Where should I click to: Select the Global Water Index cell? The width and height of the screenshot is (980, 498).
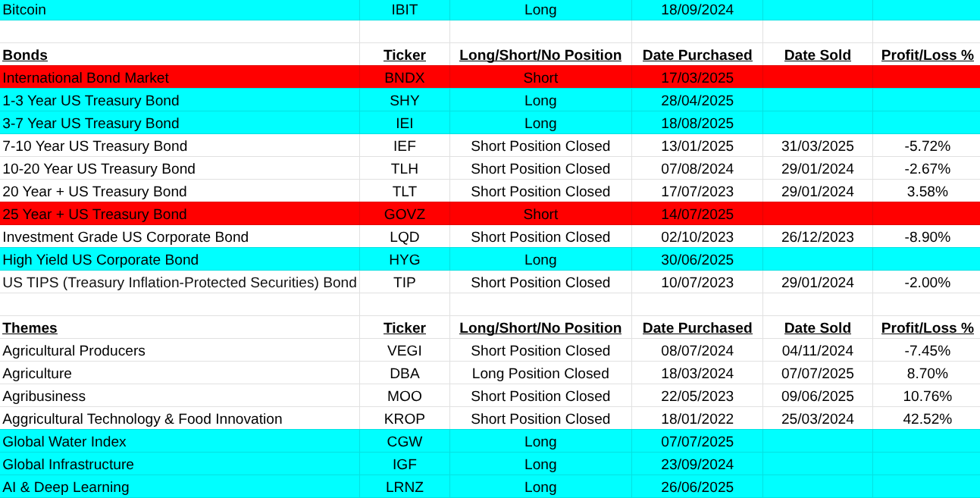pyautogui.click(x=64, y=442)
